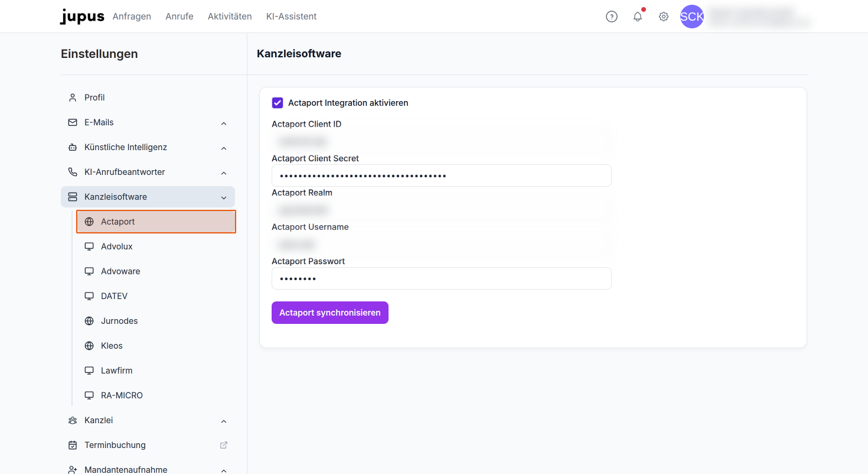The width and height of the screenshot is (868, 474).
Task: Go to the Anrufe tab
Action: click(180, 17)
